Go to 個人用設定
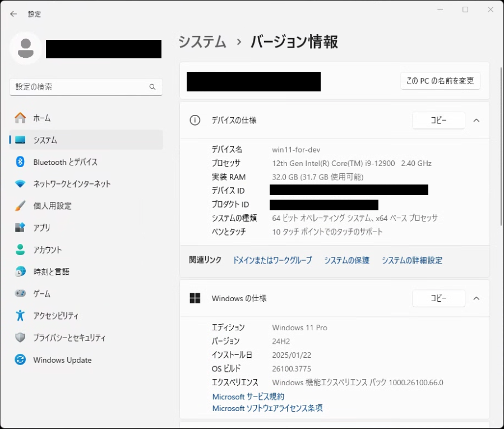 click(x=86, y=206)
